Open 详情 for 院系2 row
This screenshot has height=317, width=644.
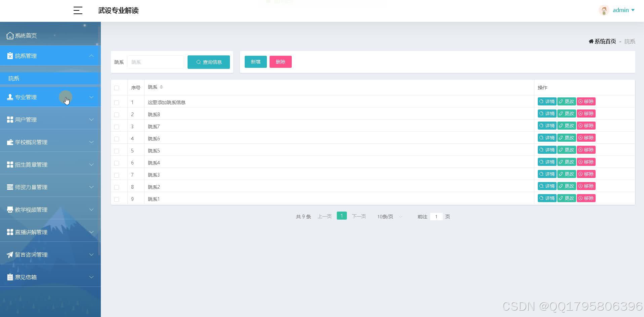click(x=547, y=186)
